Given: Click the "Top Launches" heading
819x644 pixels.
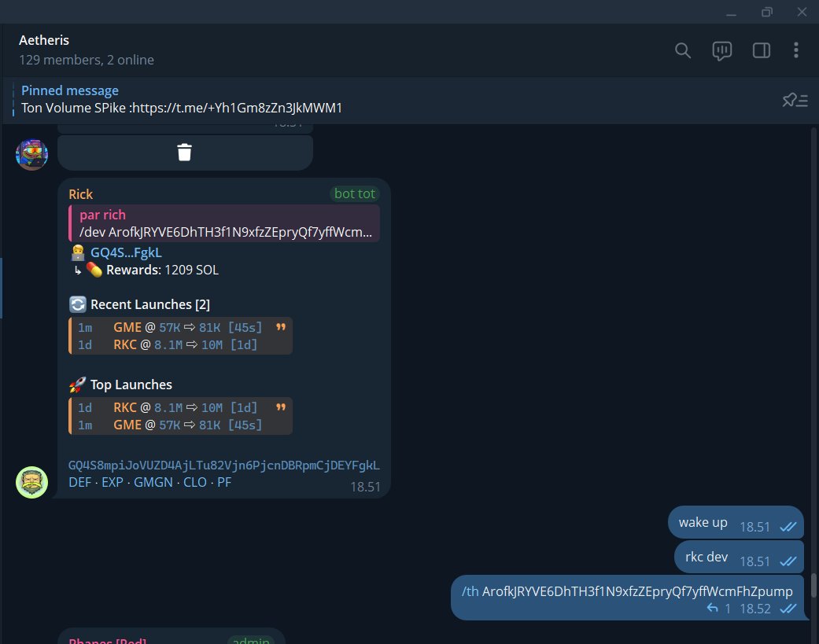Looking at the screenshot, I should click(x=131, y=385).
